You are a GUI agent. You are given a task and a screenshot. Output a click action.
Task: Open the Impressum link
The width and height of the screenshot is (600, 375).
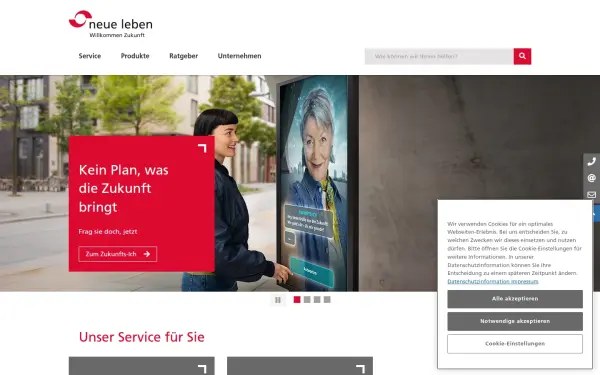pyautogui.click(x=526, y=282)
